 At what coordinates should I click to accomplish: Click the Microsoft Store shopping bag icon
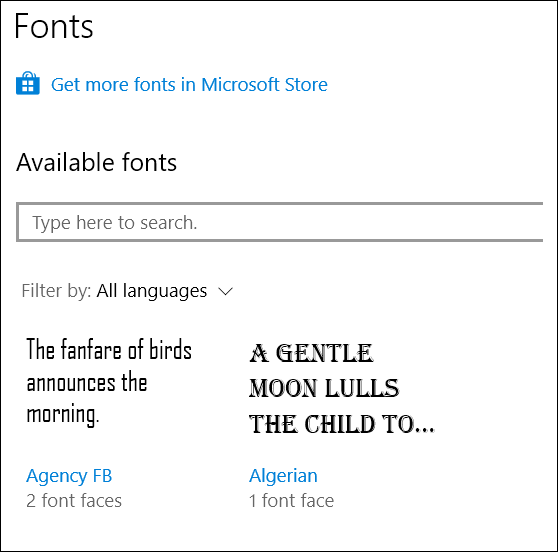[28, 83]
